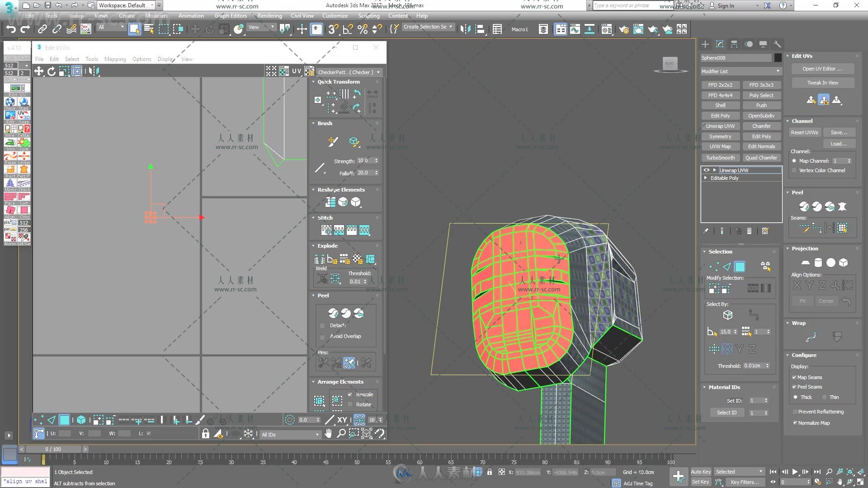This screenshot has height=488, width=868.
Task: Open the CheckerPattern texture dropdown
Action: [x=349, y=72]
